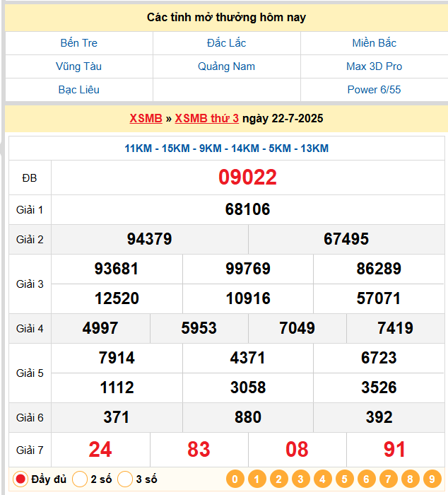The height and width of the screenshot is (495, 448).
Task: Click the Giải 5 row label
Action: tap(30, 373)
